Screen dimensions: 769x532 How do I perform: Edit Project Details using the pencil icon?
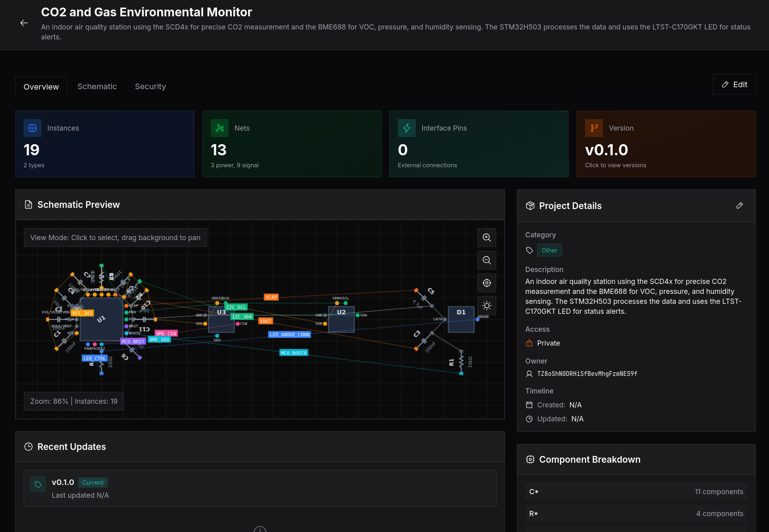pyautogui.click(x=740, y=205)
